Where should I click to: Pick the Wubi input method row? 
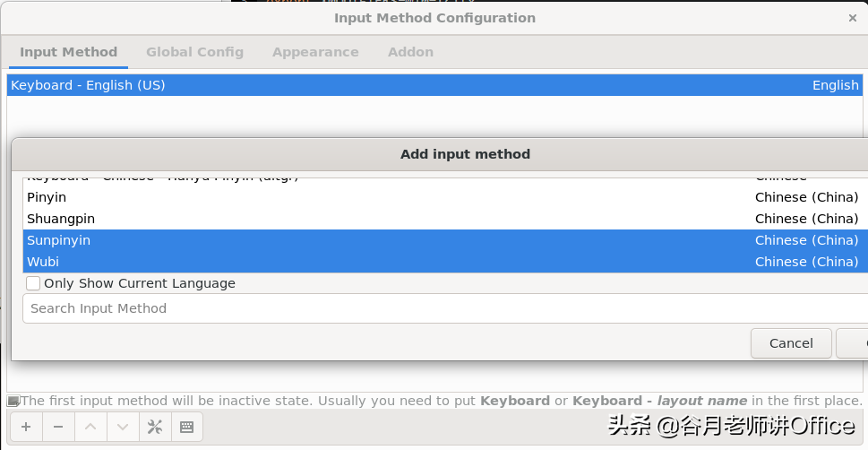(x=445, y=262)
